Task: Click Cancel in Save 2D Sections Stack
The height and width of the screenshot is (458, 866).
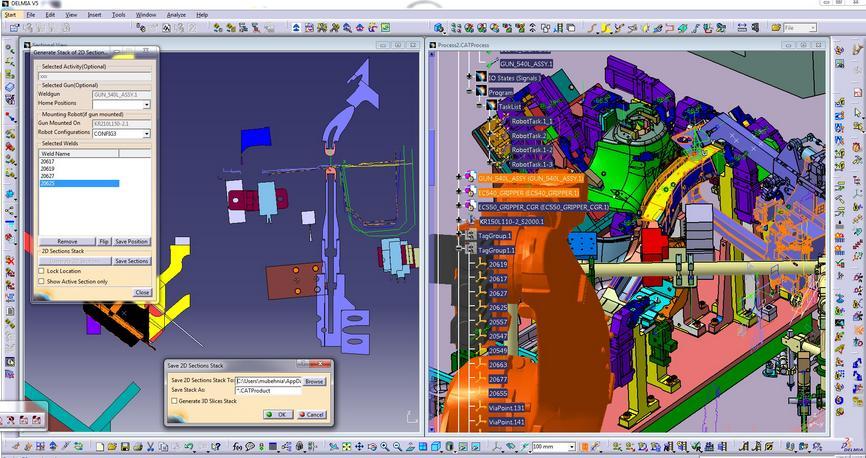Action: pos(311,414)
